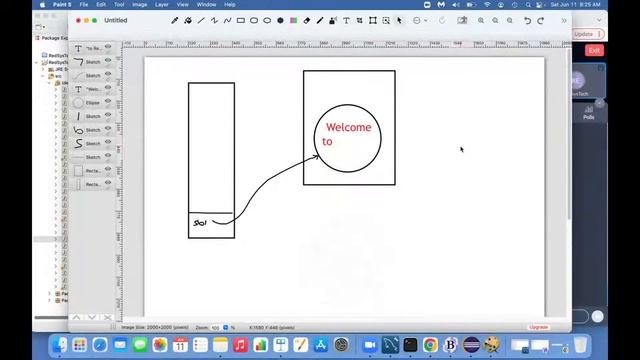This screenshot has height=360, width=640.
Task: Select the rectangle shape tool
Action: (241, 20)
